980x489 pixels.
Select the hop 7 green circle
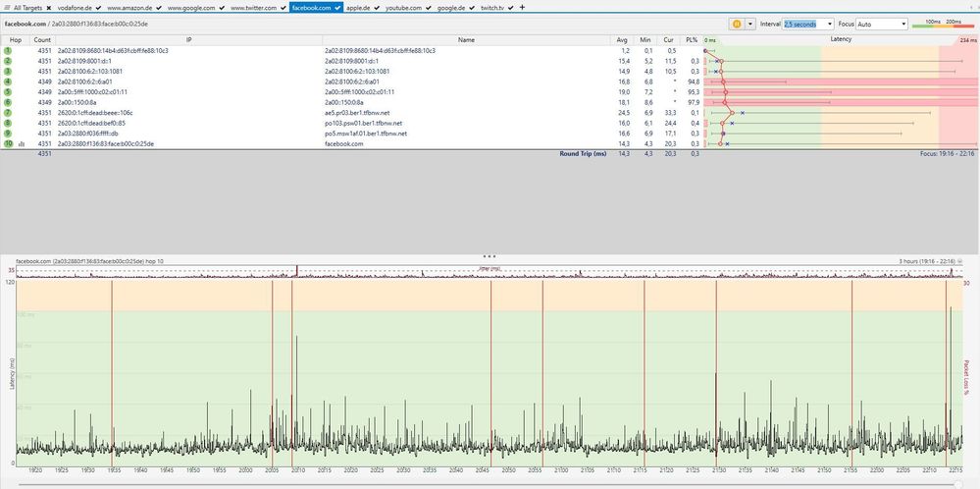(x=7, y=113)
